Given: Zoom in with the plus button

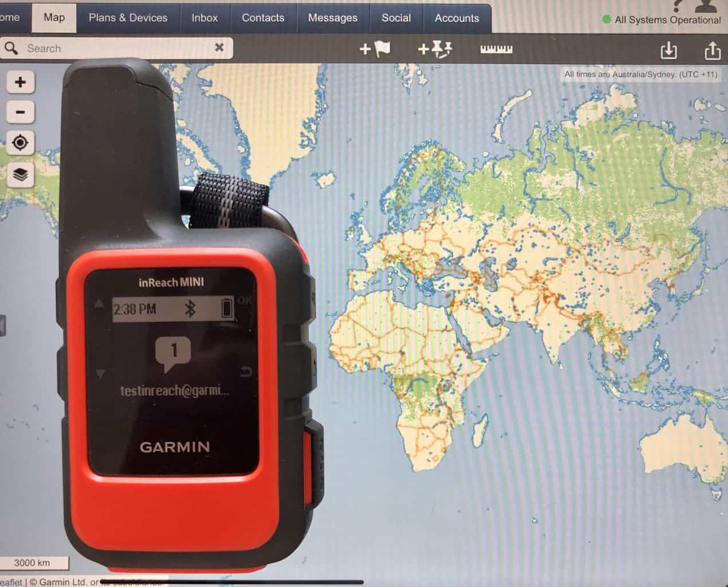Looking at the screenshot, I should [21, 82].
